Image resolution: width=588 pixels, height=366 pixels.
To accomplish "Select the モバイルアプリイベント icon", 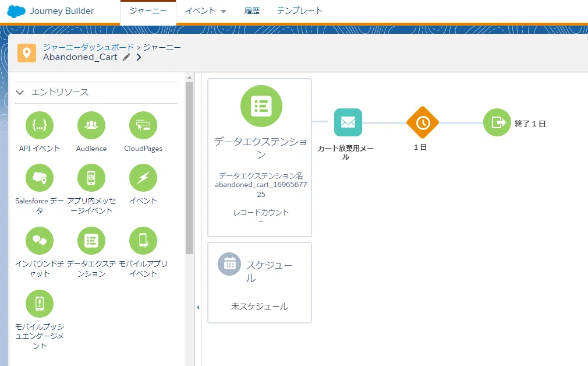I will point(143,241).
